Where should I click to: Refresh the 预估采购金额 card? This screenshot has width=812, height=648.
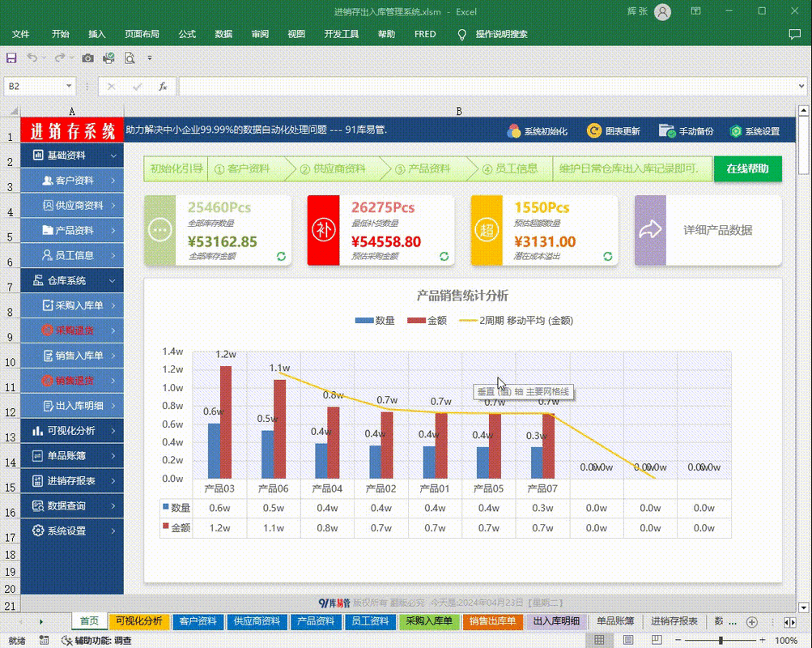444,257
